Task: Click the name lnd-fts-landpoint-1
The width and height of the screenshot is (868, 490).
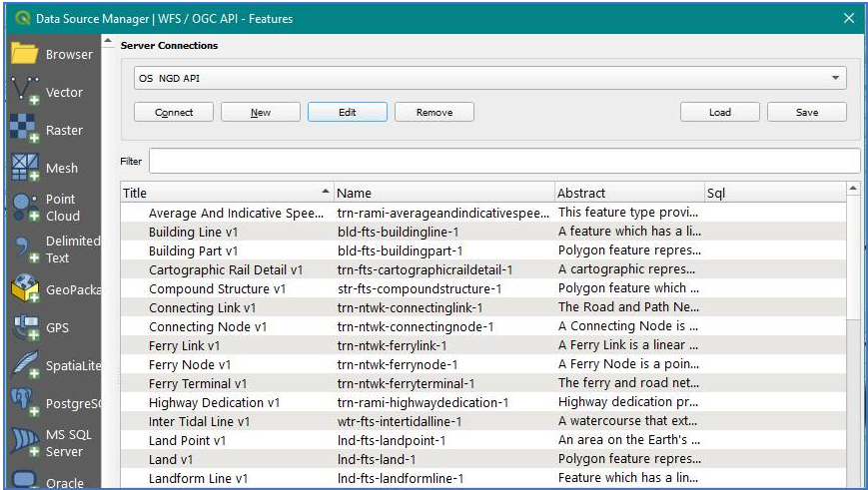Action: (392, 441)
